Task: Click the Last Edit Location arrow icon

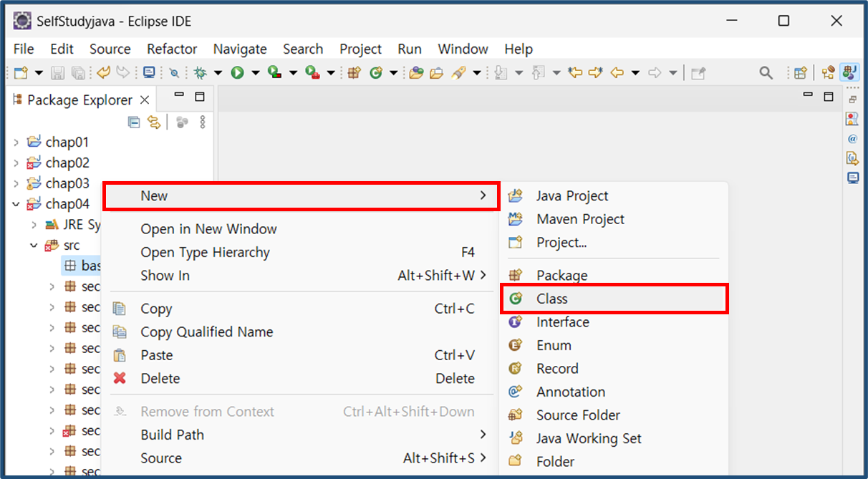Action: tap(574, 72)
